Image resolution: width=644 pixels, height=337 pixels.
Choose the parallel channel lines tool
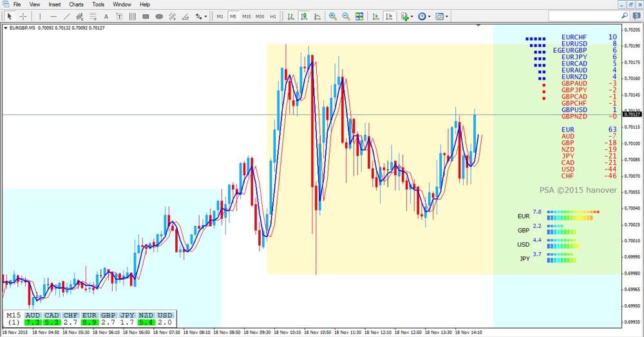[x=172, y=17]
